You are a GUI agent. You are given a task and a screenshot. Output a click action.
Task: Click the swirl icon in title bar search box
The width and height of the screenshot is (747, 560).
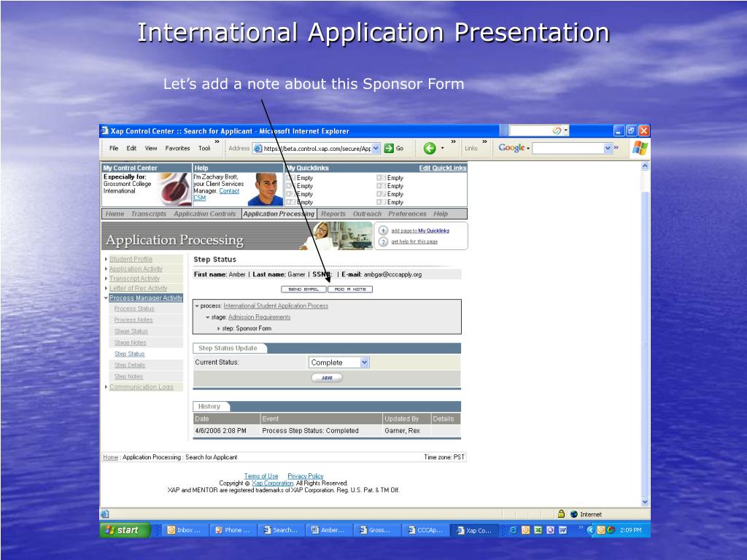pos(556,131)
